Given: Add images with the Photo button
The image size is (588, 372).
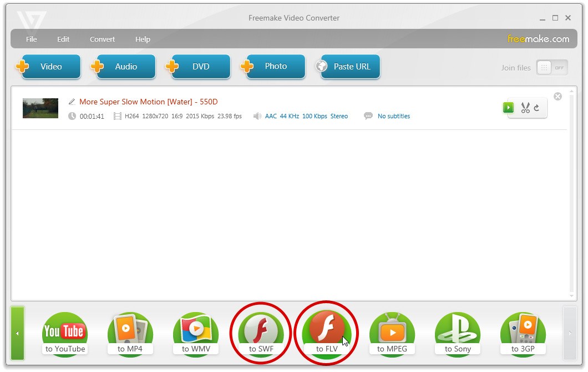Looking at the screenshot, I should point(276,67).
